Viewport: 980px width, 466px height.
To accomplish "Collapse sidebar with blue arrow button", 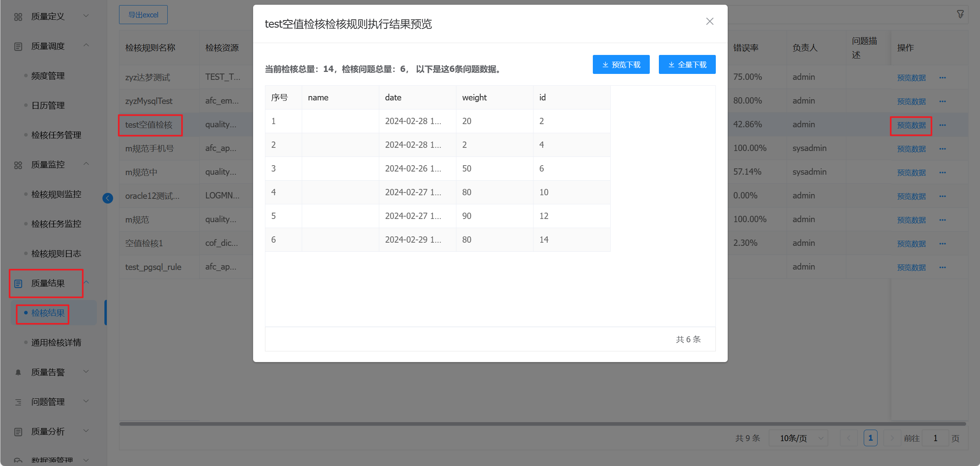I will (108, 198).
